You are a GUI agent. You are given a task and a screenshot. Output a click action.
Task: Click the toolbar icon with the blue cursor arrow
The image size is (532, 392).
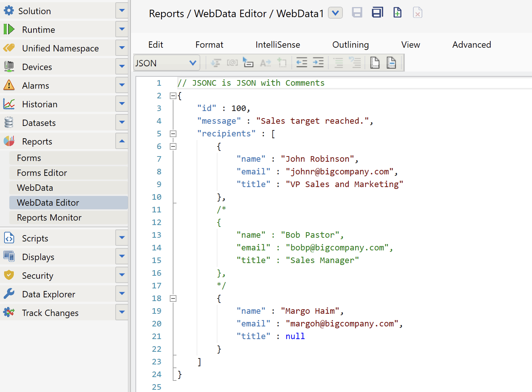click(x=248, y=63)
